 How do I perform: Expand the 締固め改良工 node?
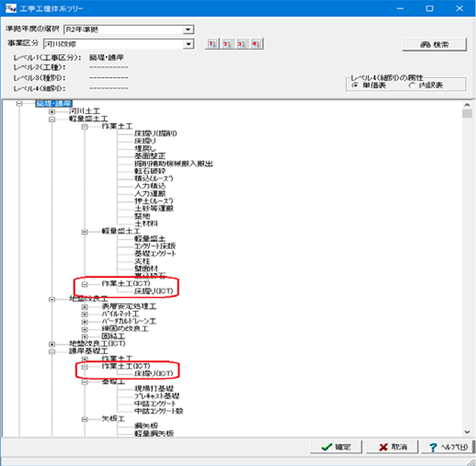[x=85, y=329]
